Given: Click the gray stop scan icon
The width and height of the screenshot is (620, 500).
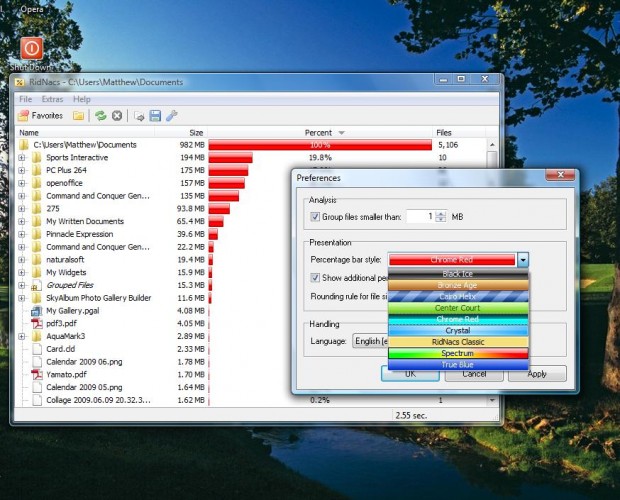Looking at the screenshot, I should click(117, 116).
